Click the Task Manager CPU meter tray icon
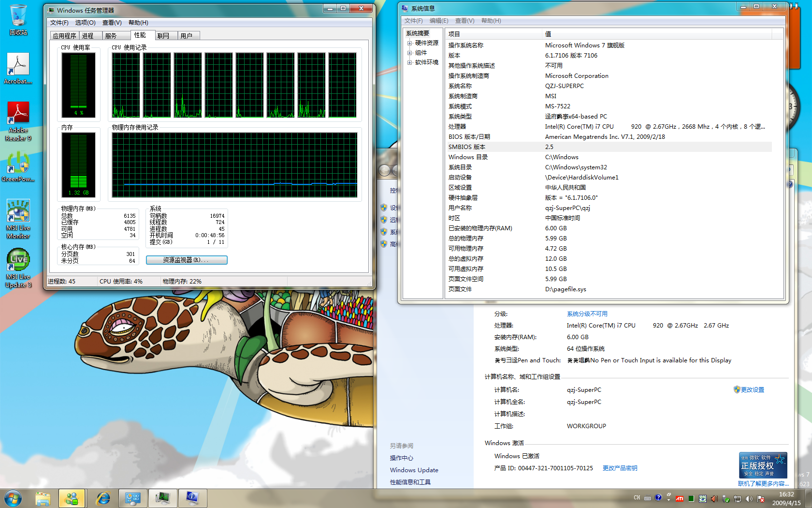This screenshot has width=812, height=508. click(x=691, y=499)
